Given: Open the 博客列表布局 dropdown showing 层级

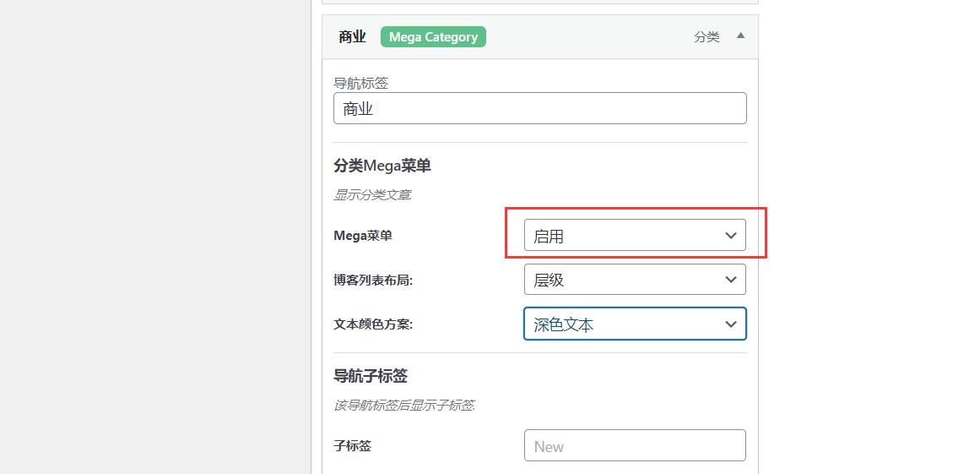Looking at the screenshot, I should pyautogui.click(x=635, y=279).
